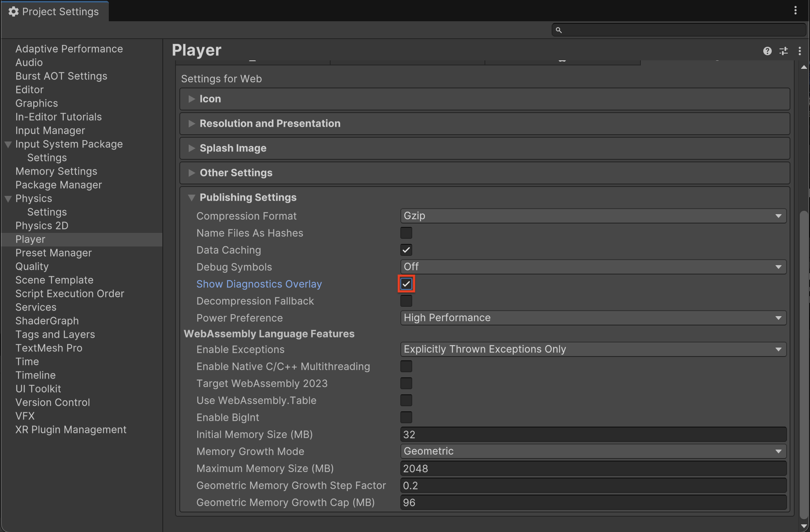Image resolution: width=810 pixels, height=532 pixels.
Task: Click the Show Diagnostics Overlay label
Action: point(259,284)
